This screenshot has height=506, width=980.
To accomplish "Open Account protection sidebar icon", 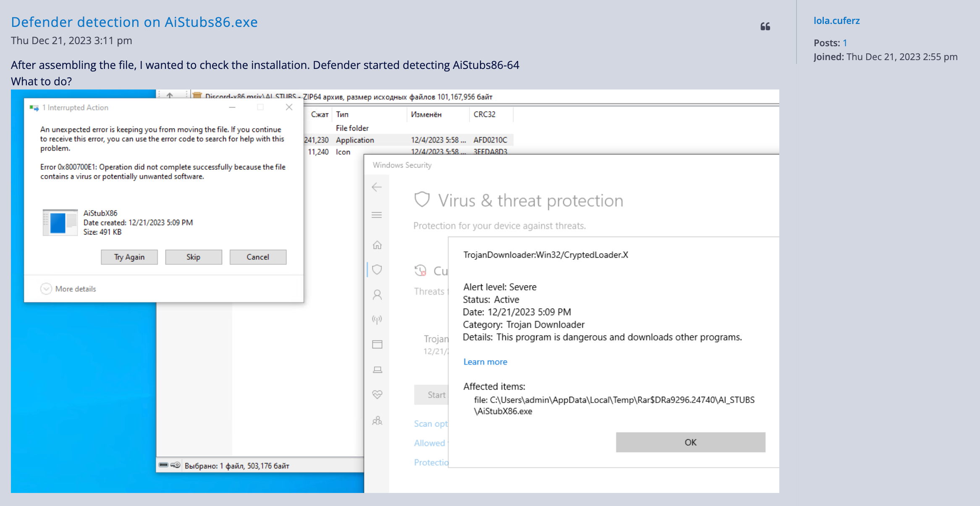I will [377, 295].
